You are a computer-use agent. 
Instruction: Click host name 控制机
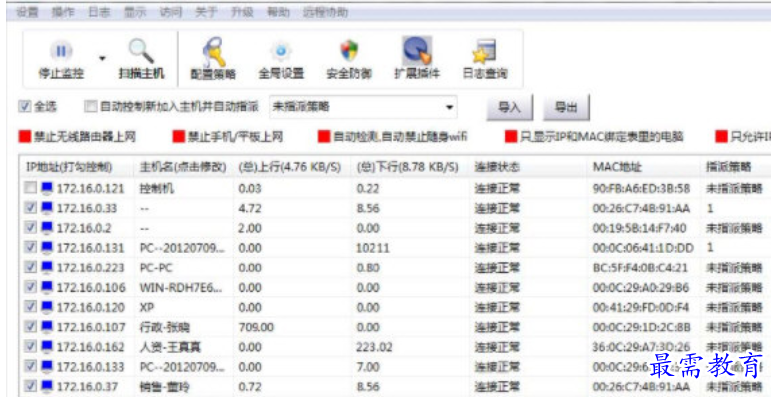157,188
